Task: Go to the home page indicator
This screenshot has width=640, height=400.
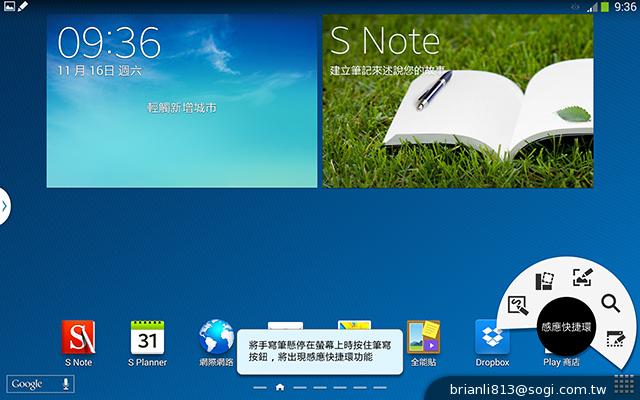Action: [x=280, y=387]
